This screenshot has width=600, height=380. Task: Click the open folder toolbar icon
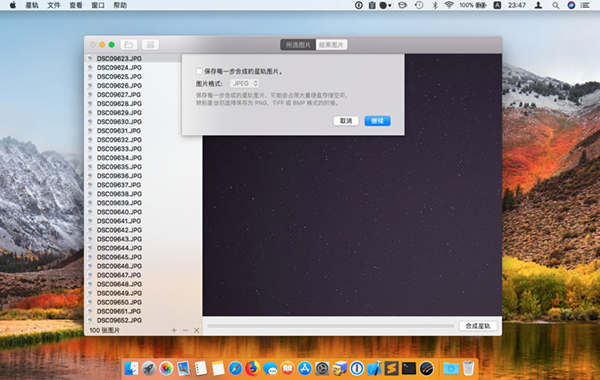point(129,45)
